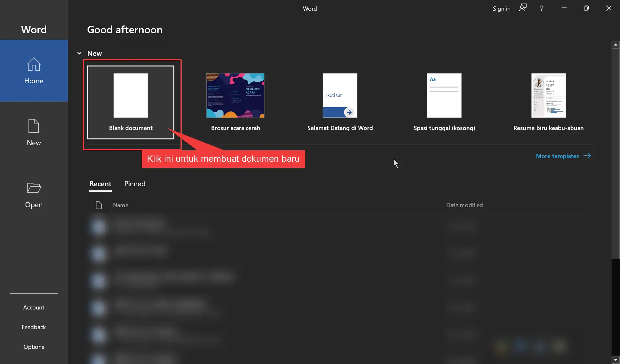This screenshot has height=364, width=620.
Task: Collapse the New templates section
Action: tap(79, 53)
